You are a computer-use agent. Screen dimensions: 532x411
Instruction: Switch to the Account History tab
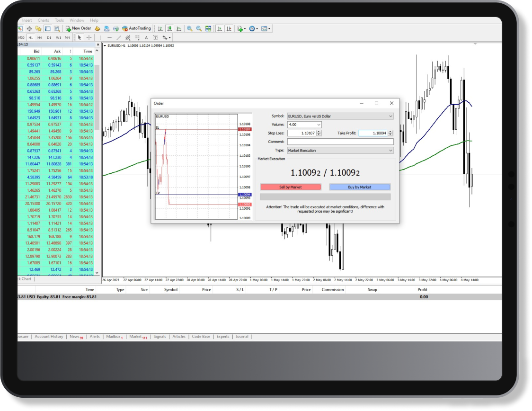click(x=49, y=337)
